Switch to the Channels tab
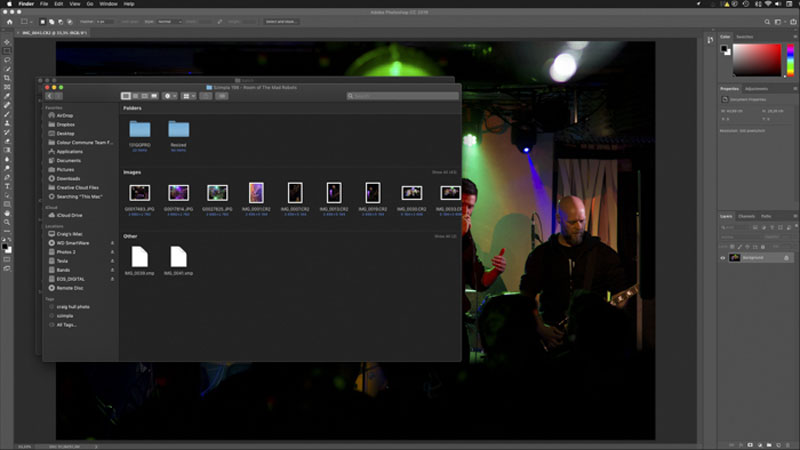The height and width of the screenshot is (450, 800). click(x=746, y=216)
